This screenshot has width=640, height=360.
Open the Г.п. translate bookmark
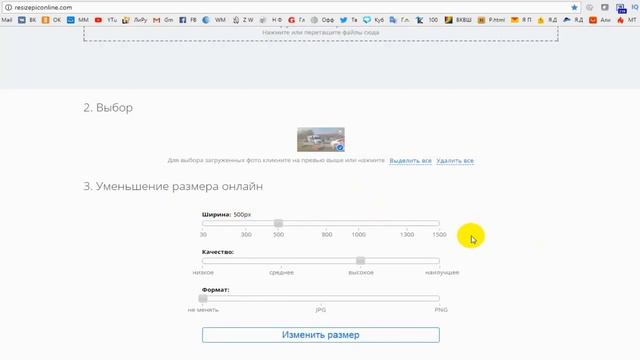click(399, 20)
